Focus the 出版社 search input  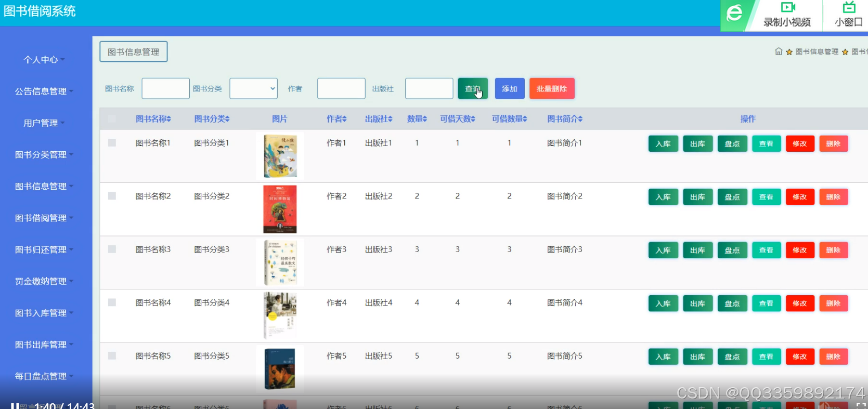coord(429,88)
